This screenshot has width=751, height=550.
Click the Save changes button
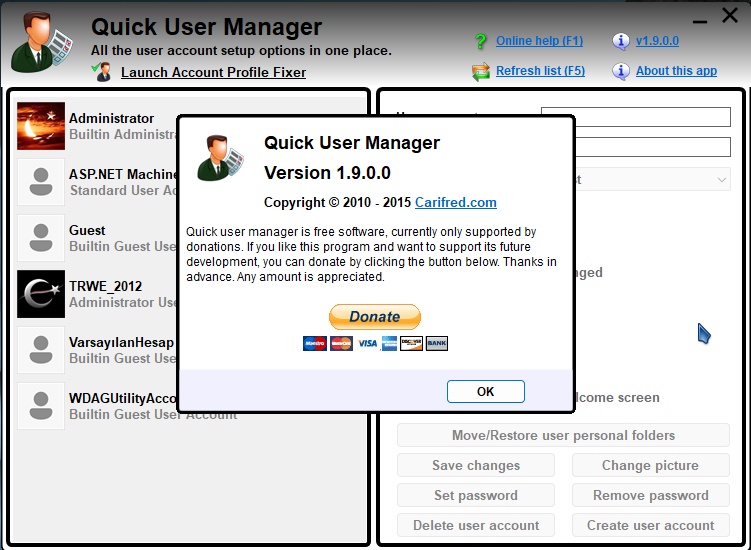(476, 465)
